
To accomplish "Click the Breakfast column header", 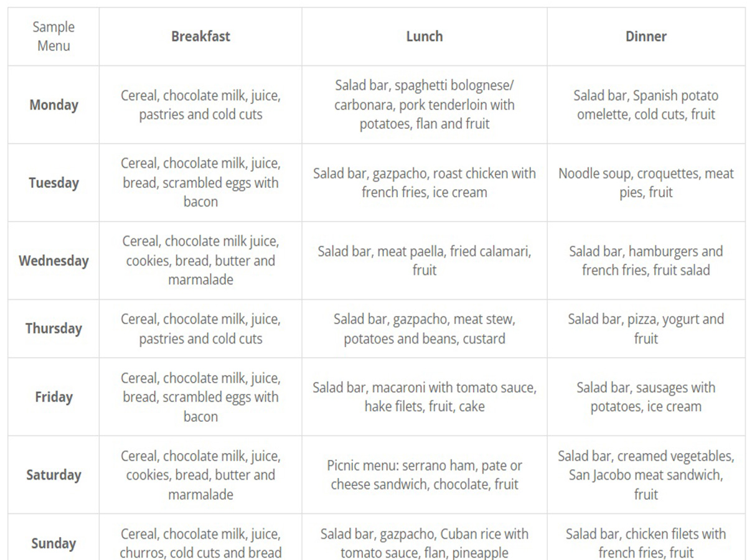I will (200, 36).
